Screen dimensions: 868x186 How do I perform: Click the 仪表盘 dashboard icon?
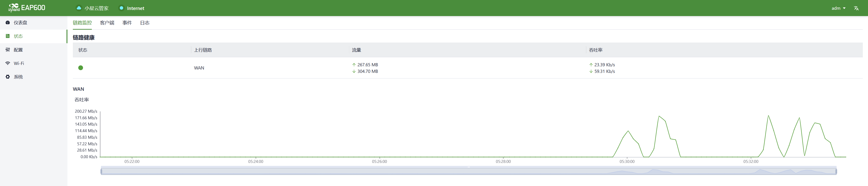click(x=8, y=23)
